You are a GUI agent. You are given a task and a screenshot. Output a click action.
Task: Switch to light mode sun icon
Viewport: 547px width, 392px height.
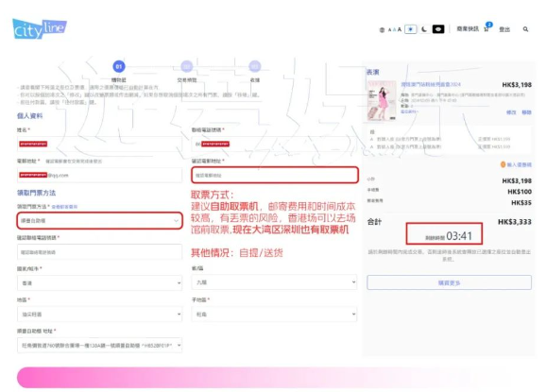tap(411, 29)
